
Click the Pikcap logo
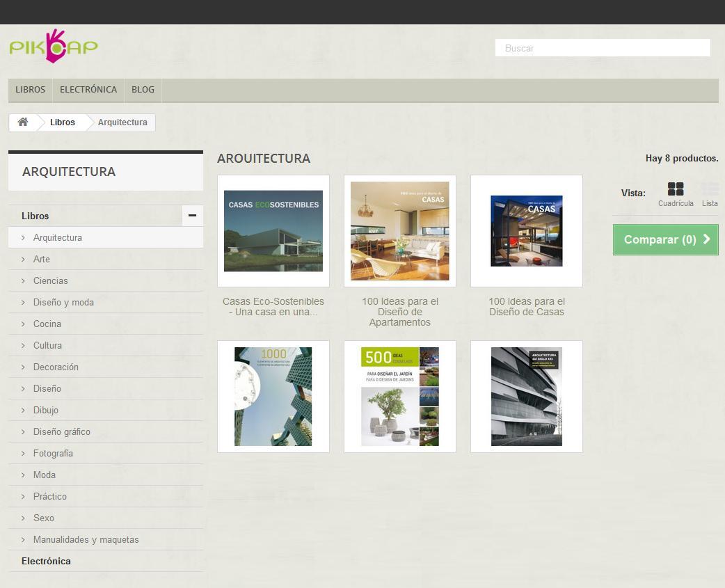point(54,47)
